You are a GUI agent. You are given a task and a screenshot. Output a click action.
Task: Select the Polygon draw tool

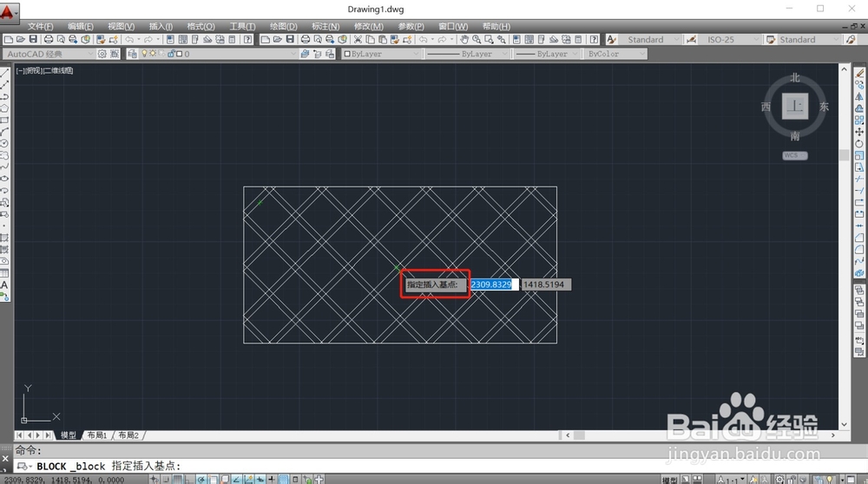(x=4, y=108)
